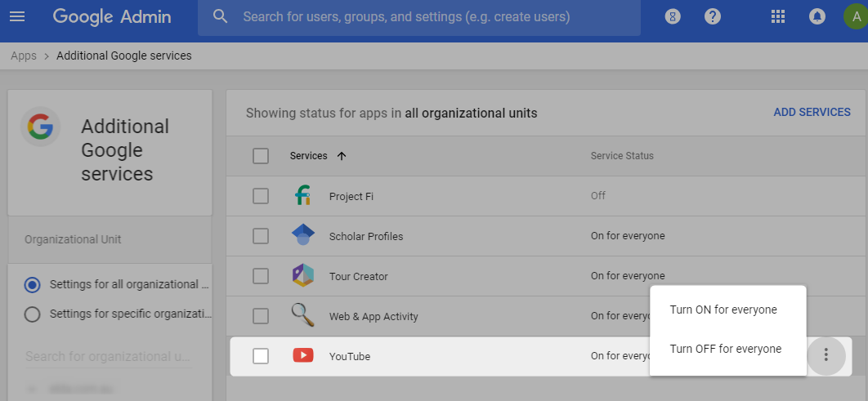Click the Organizational Unit heading
Image resolution: width=868 pixels, height=401 pixels.
click(x=73, y=239)
